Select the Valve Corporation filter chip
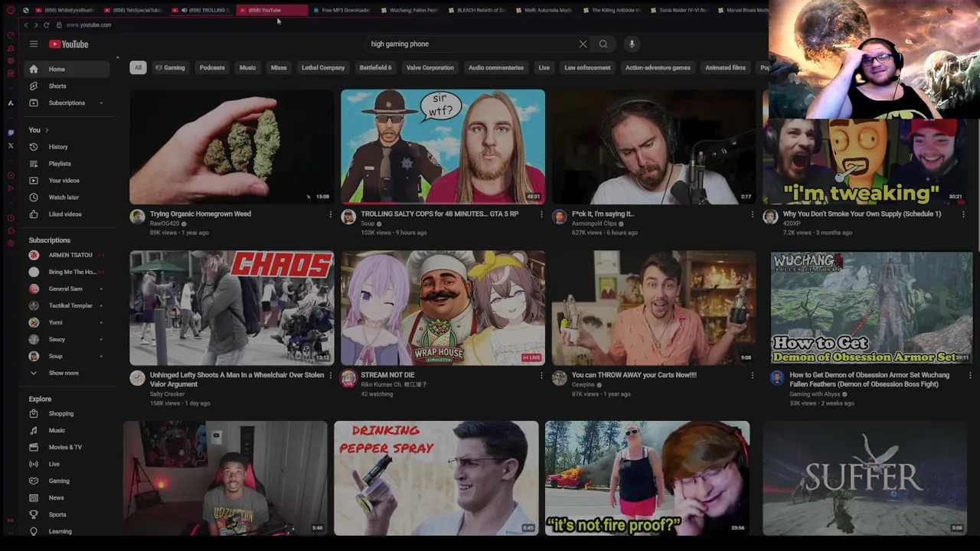The image size is (980, 551). [430, 67]
